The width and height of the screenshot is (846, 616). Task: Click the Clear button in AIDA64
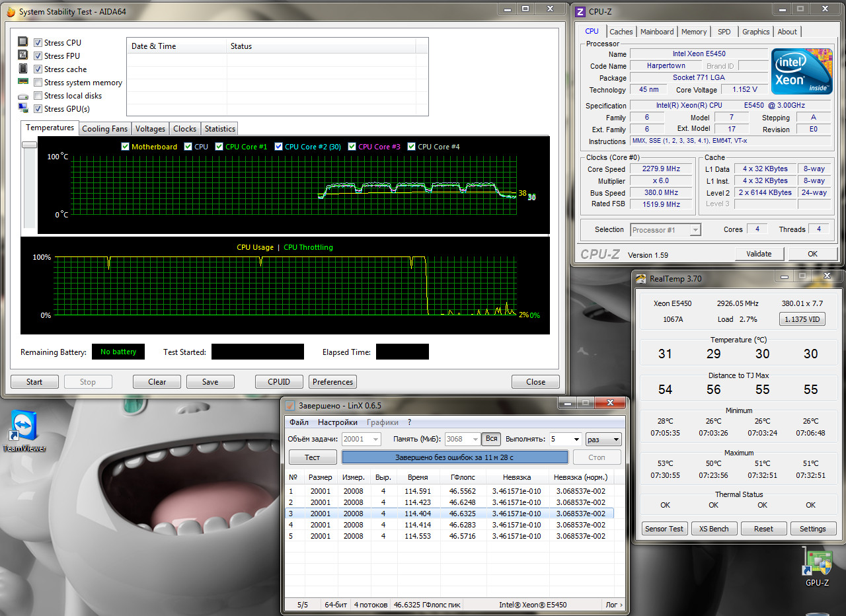coord(157,382)
